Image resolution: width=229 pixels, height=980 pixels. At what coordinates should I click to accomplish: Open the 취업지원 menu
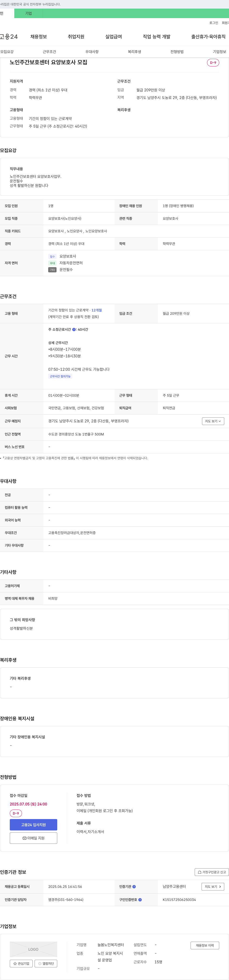(76, 36)
